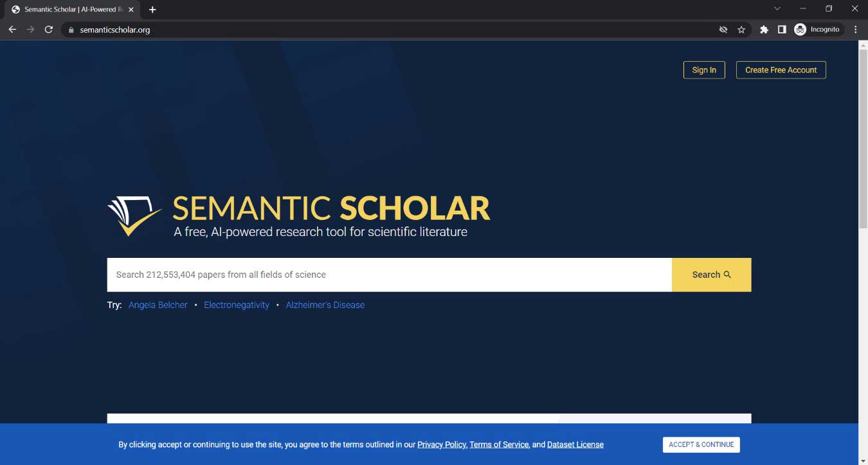Image resolution: width=868 pixels, height=465 pixels.
Task: Click the yellow Search button
Action: pyautogui.click(x=712, y=275)
